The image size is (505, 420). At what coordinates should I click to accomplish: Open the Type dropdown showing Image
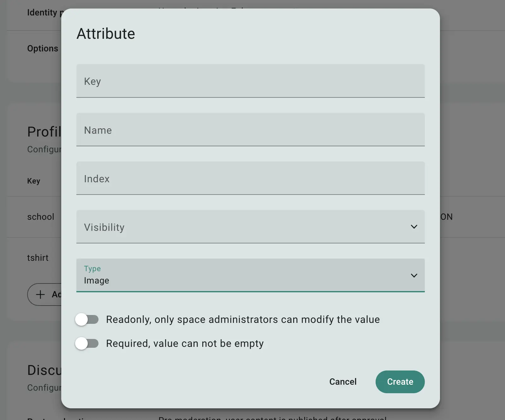[246, 276]
